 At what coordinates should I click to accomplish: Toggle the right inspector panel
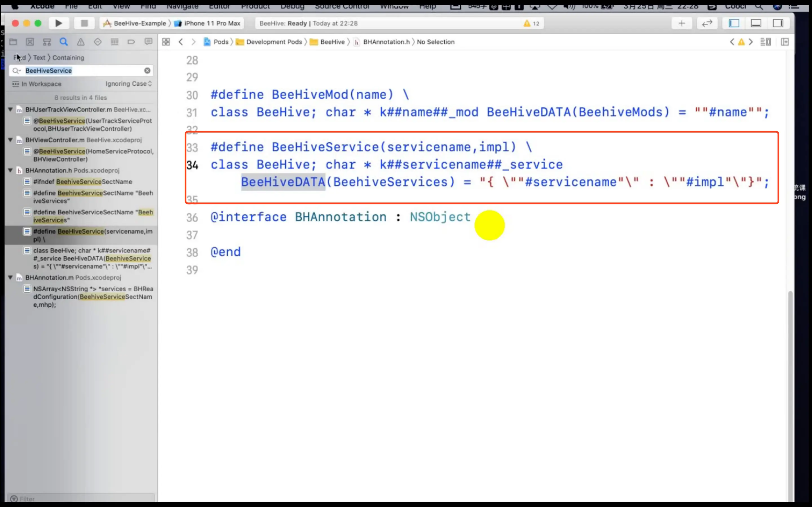click(778, 23)
